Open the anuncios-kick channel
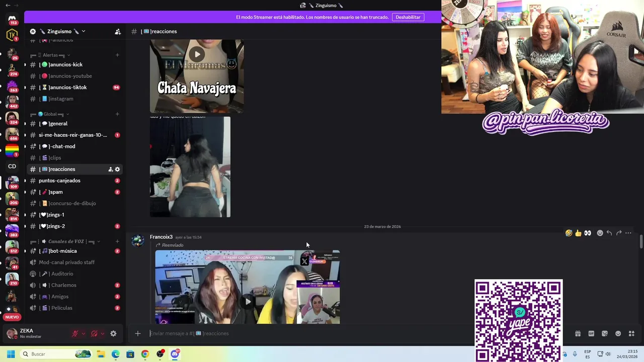This screenshot has width=644, height=362. tap(74, 64)
